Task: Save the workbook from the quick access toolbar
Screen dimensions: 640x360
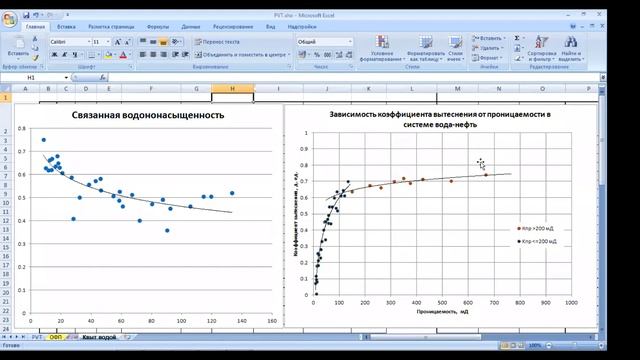Action: point(27,15)
